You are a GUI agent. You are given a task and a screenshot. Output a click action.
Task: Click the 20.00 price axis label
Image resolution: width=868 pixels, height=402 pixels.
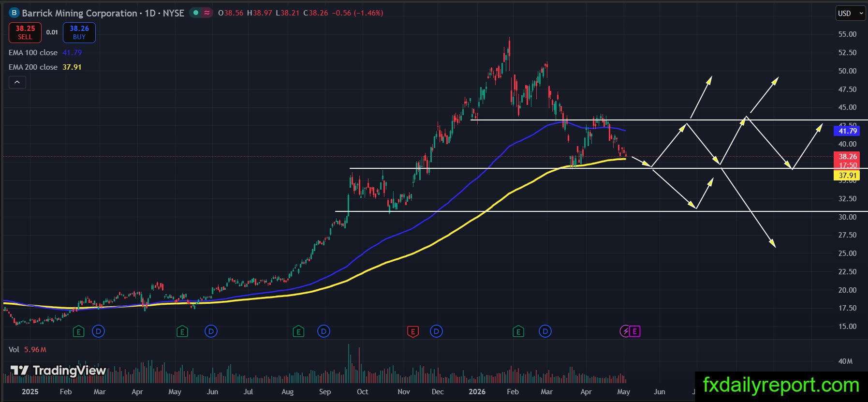tap(847, 290)
